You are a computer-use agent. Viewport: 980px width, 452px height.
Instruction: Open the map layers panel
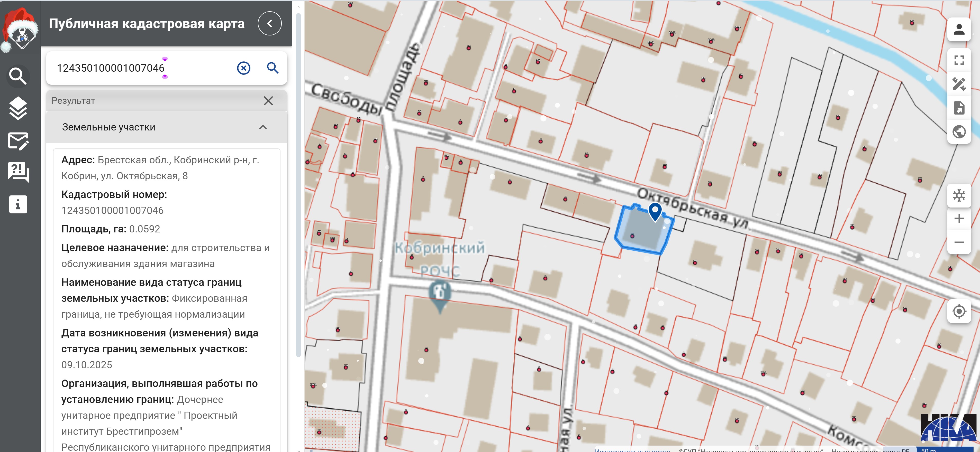coord(17,108)
